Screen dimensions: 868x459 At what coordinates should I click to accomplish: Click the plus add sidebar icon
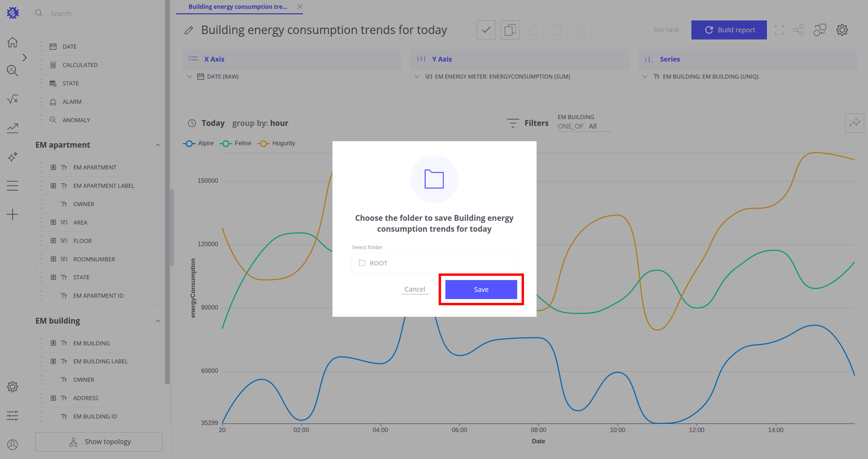click(x=13, y=214)
